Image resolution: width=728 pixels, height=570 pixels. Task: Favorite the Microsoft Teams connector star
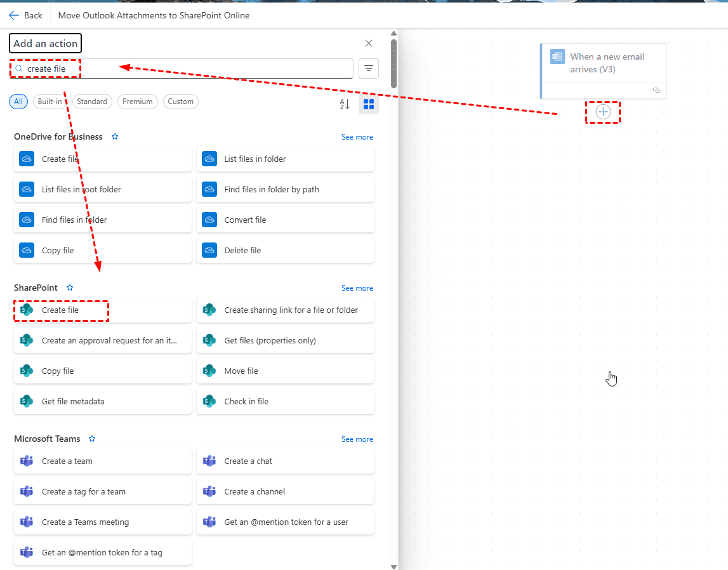coord(91,439)
